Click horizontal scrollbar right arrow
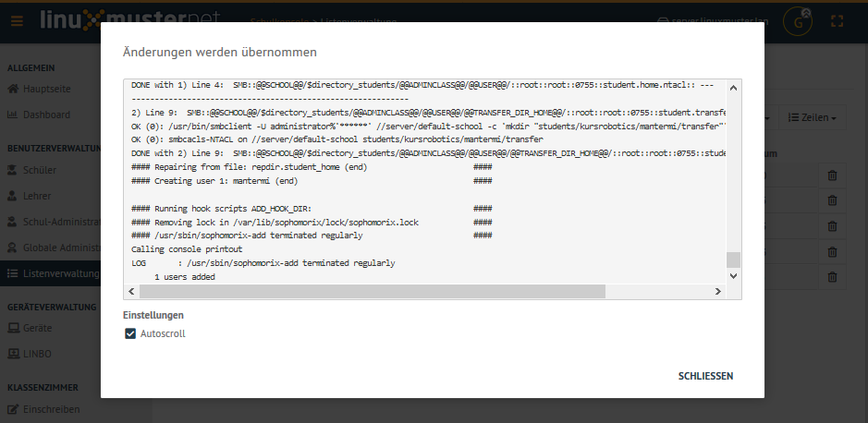 [718, 291]
